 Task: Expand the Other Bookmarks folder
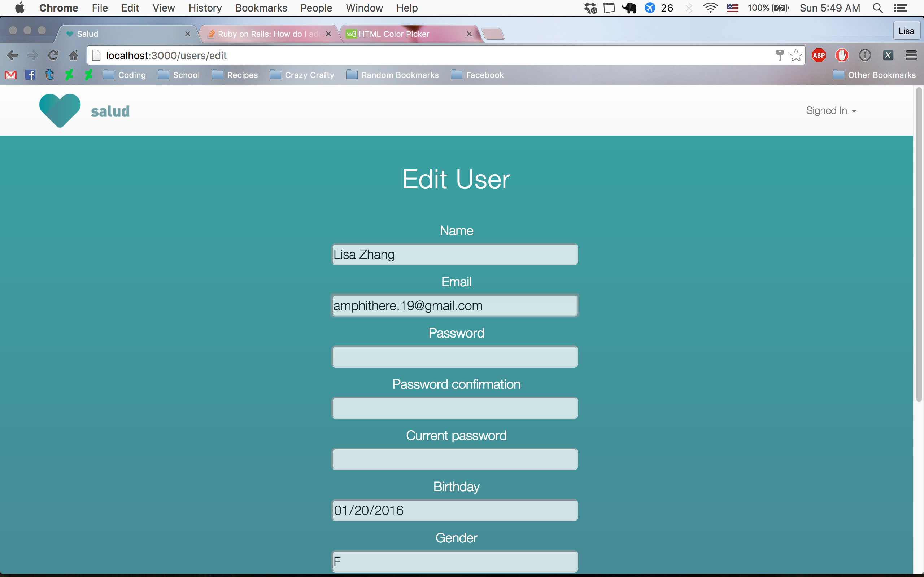(x=874, y=75)
